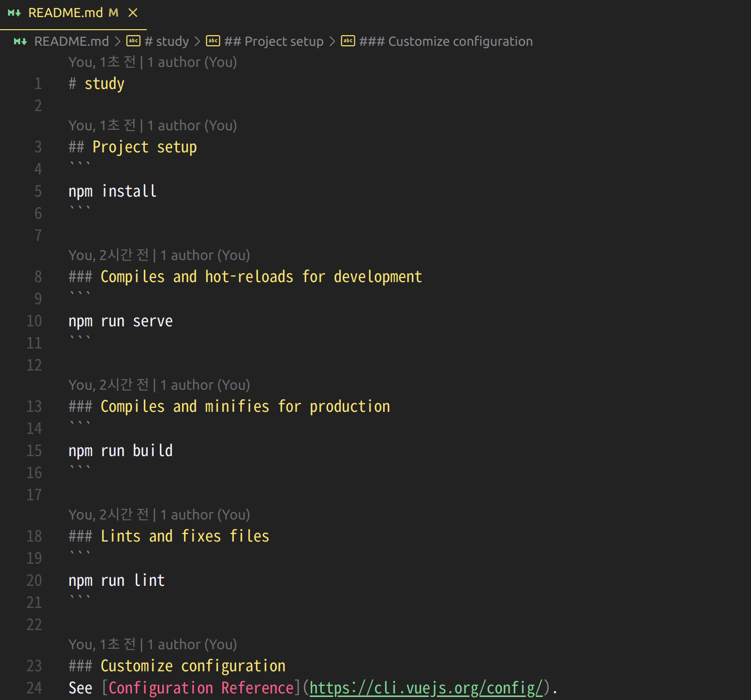Image resolution: width=751 pixels, height=700 pixels.
Task: Click the '### Customize configuration' heading
Action: [177, 666]
